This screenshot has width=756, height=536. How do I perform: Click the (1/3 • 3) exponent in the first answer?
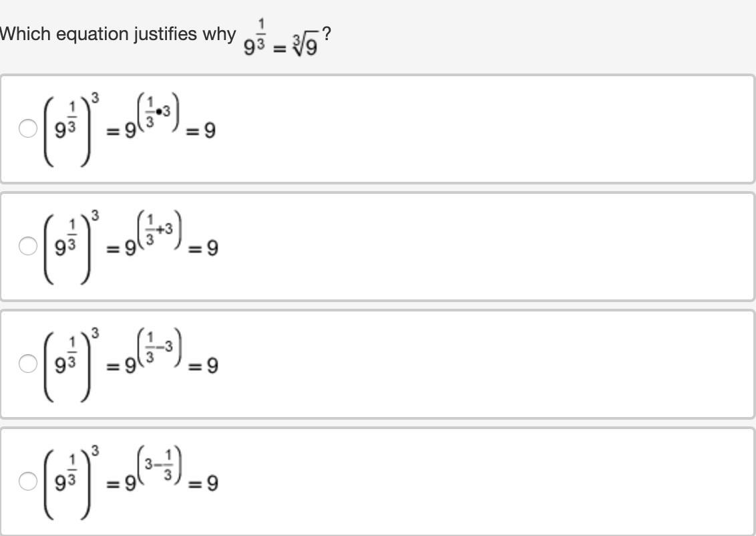click(159, 112)
